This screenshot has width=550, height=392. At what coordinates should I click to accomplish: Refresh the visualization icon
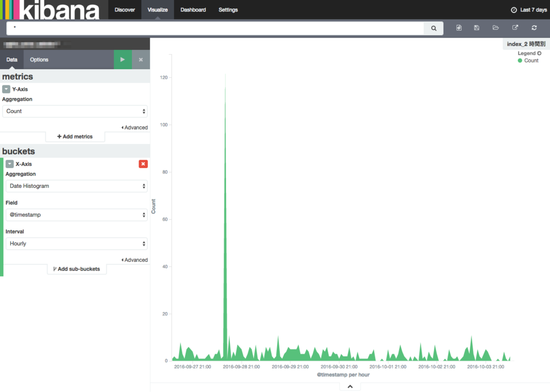tap(534, 28)
